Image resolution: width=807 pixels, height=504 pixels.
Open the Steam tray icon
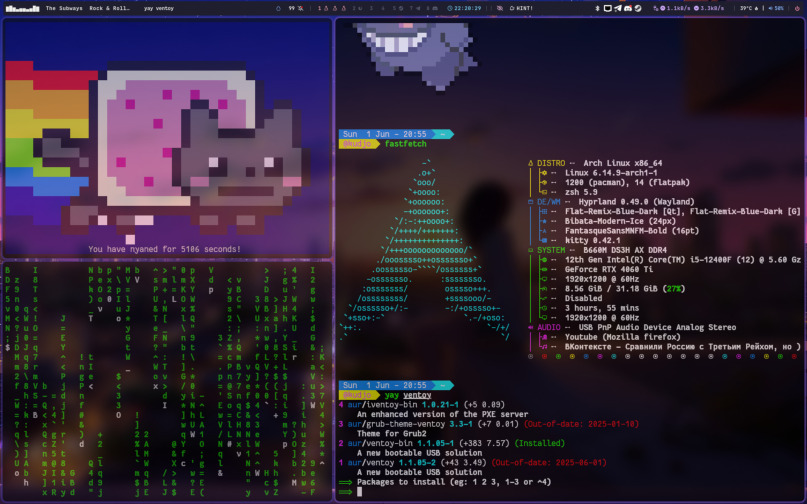click(638, 8)
